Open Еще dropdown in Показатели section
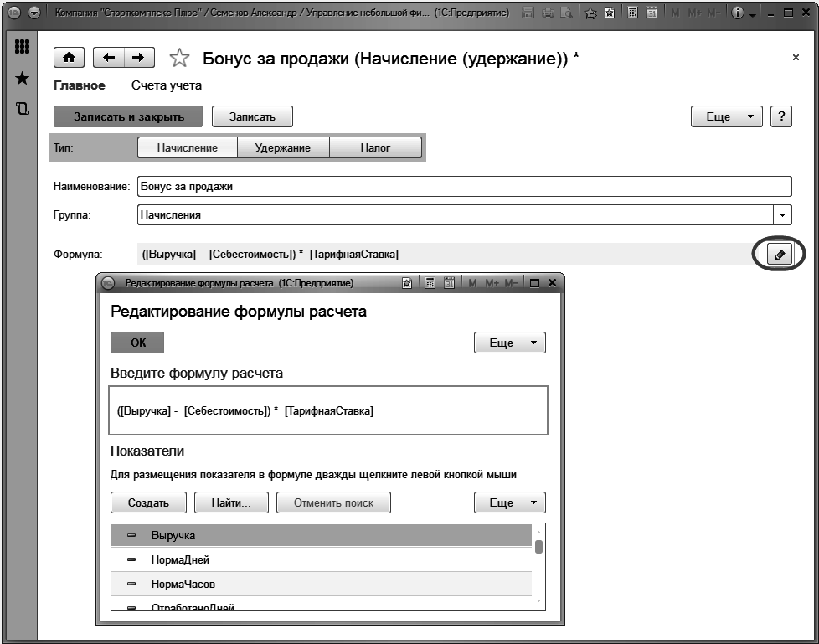The width and height of the screenshot is (819, 644). click(510, 502)
